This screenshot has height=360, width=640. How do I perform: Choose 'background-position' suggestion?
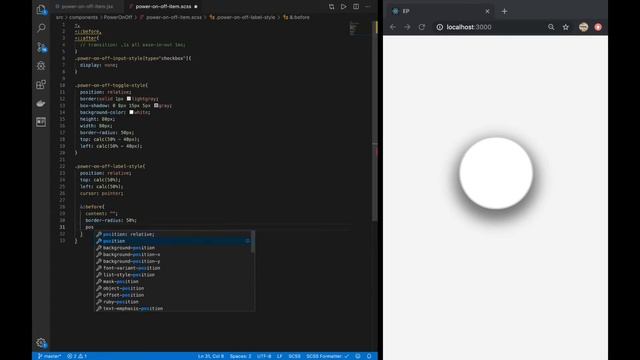[173, 248]
